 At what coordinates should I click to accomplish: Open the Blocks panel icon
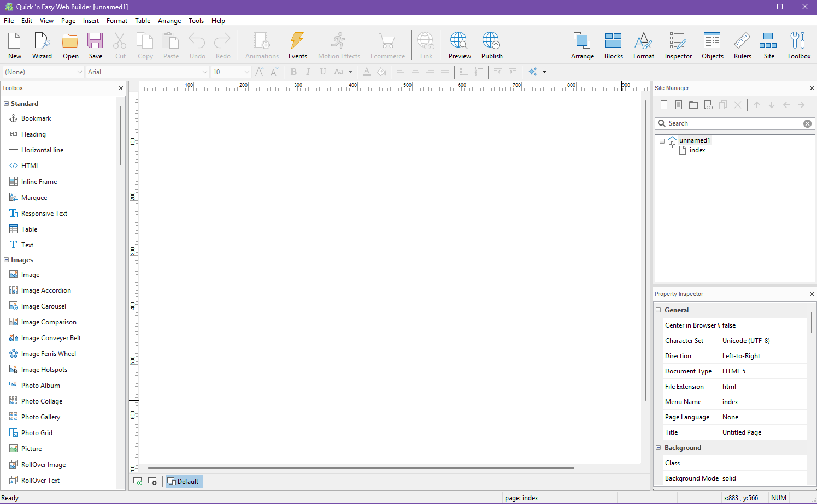coord(613,45)
